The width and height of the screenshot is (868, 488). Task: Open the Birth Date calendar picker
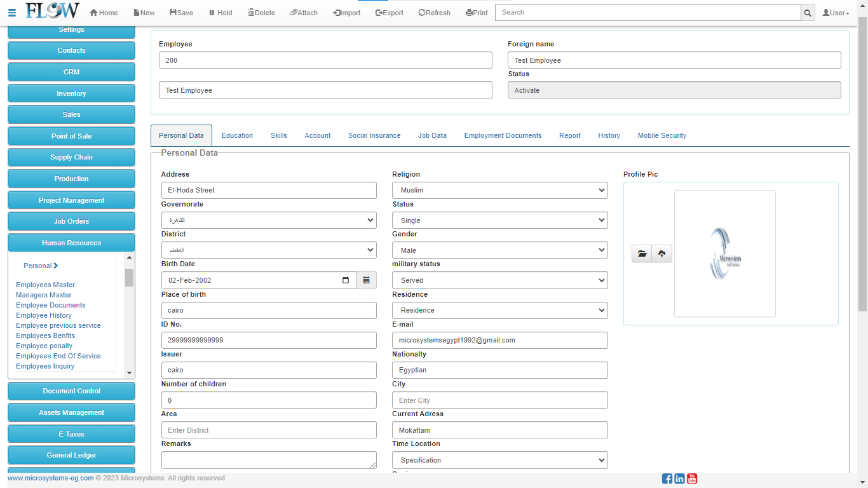point(366,280)
